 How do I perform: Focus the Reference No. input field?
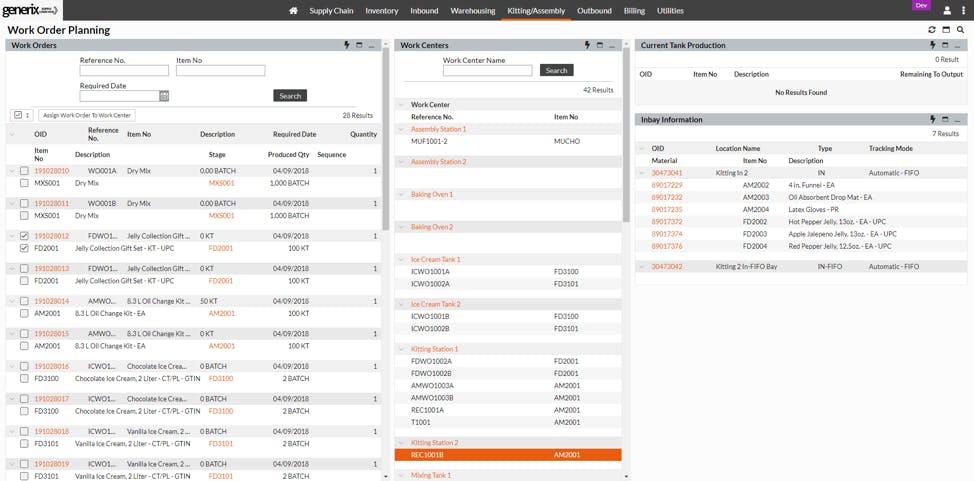tap(124, 71)
